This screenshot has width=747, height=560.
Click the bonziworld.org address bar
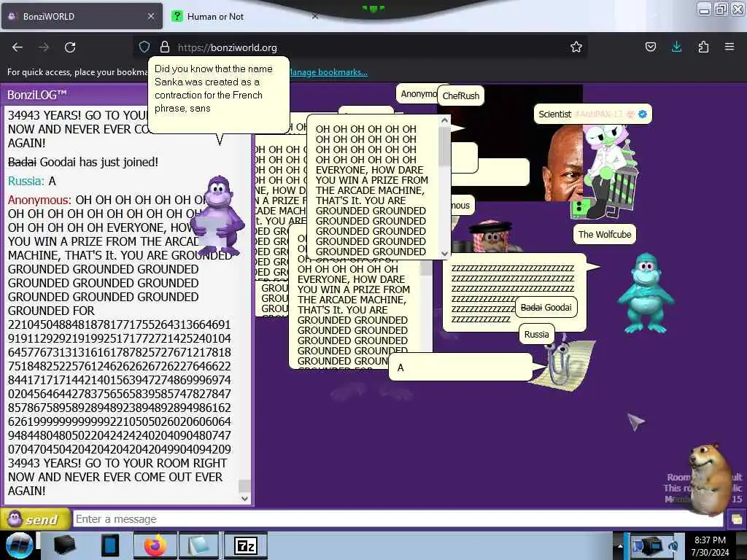(362, 47)
